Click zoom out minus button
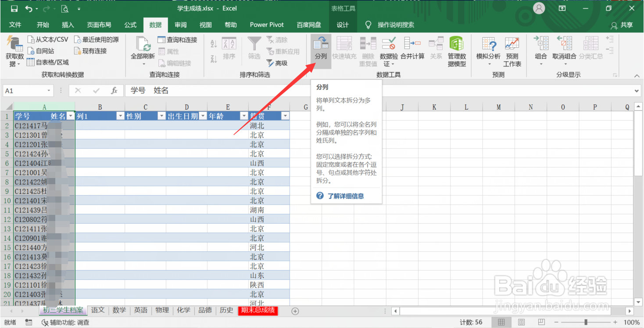 click(x=557, y=322)
